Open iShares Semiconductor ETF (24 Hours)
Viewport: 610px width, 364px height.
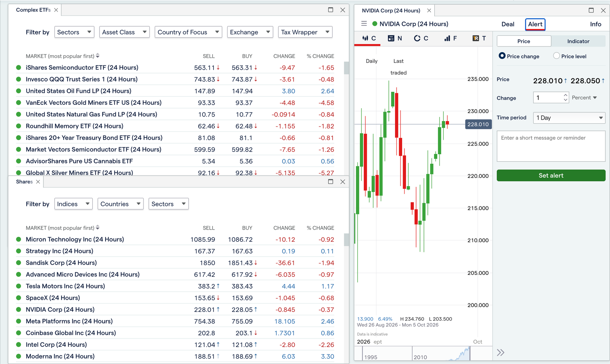click(x=82, y=67)
